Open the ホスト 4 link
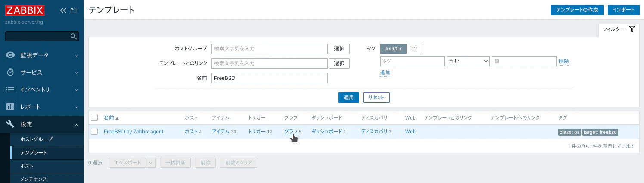 [x=191, y=132]
